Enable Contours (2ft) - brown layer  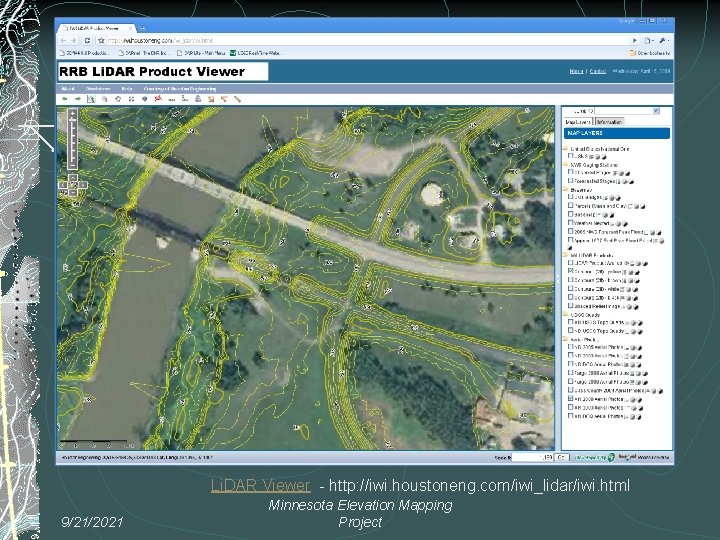[x=571, y=280]
